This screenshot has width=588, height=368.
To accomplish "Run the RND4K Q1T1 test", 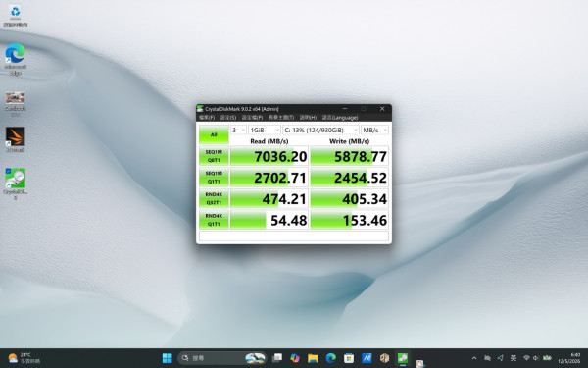I will 214,220.
